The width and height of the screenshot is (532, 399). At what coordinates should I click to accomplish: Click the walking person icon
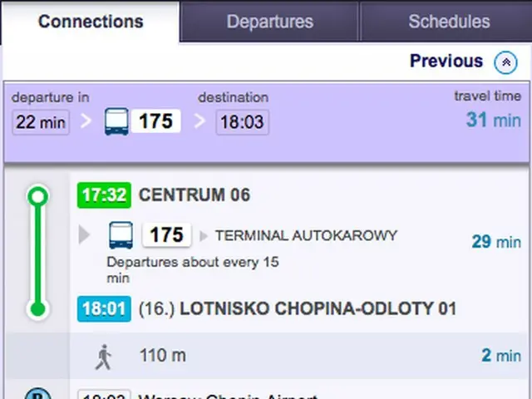[103, 357]
